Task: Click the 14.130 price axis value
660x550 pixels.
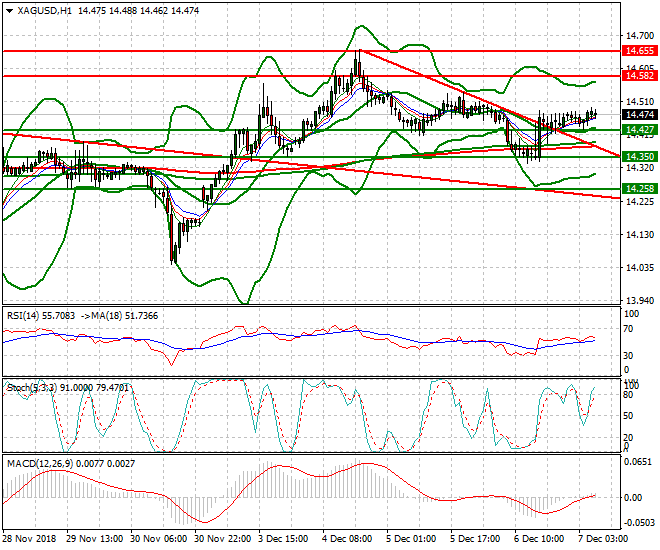Action: [x=640, y=235]
